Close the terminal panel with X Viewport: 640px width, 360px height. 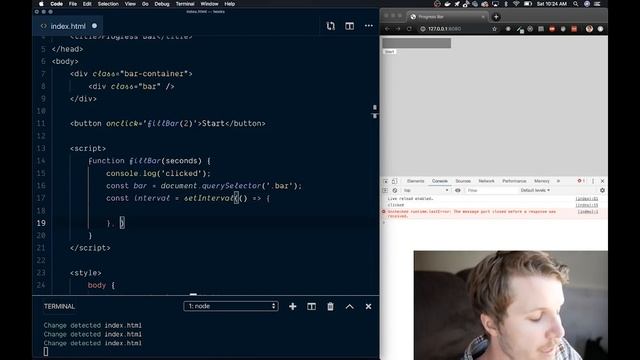(368, 306)
